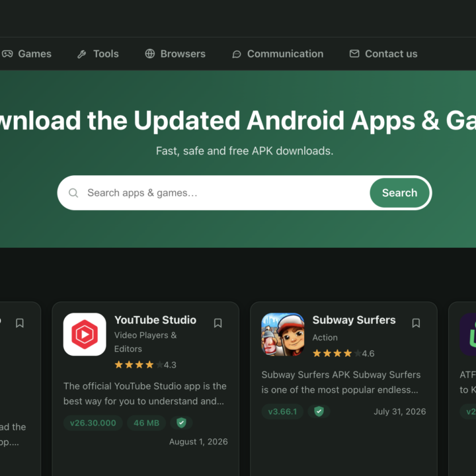Click the August 1, 2026 date
Viewport: 476px width, 476px height.
click(x=198, y=442)
